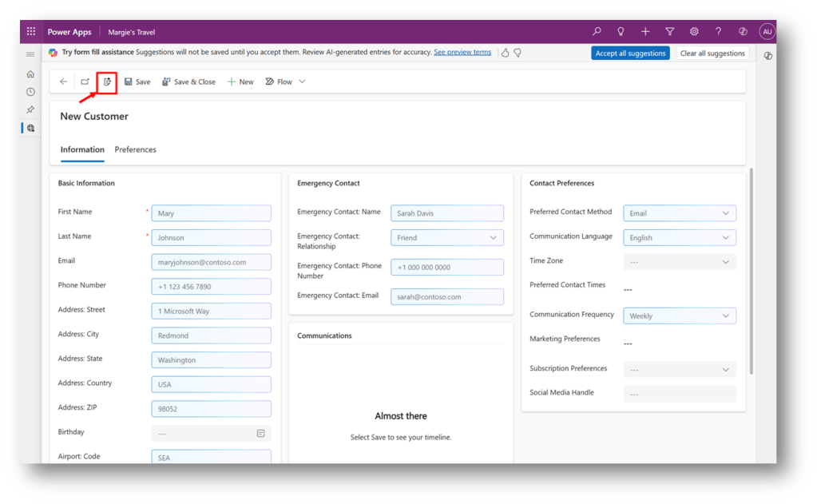Click the back arrow in command bar
Image resolution: width=817 pixels, height=504 pixels.
point(64,81)
